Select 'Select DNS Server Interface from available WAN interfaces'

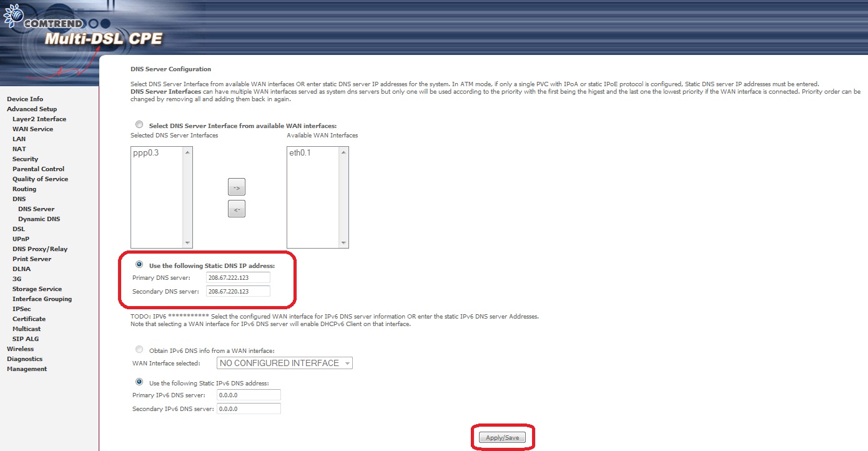(139, 124)
